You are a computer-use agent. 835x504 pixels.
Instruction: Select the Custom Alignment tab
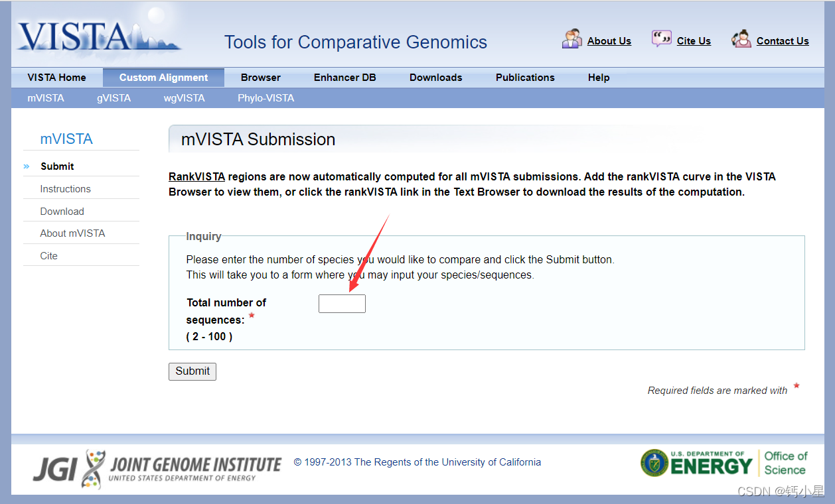click(163, 78)
